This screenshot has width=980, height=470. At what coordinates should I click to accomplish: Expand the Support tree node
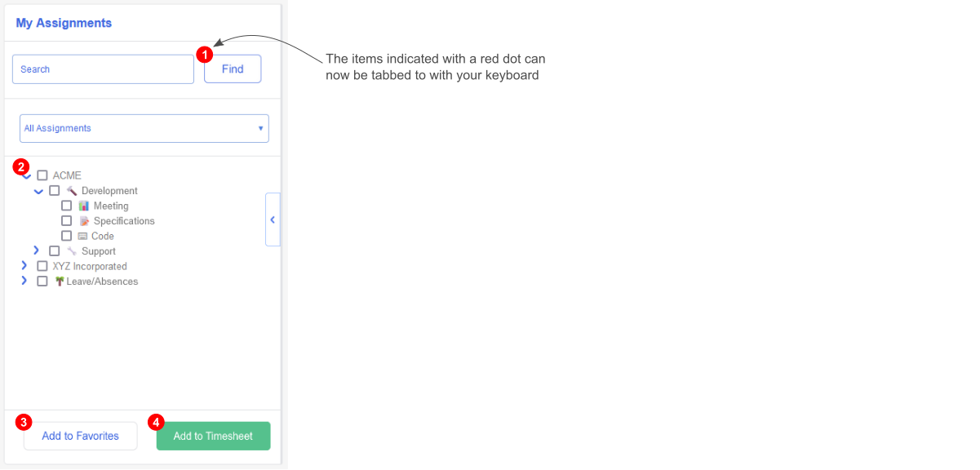pyautogui.click(x=36, y=251)
